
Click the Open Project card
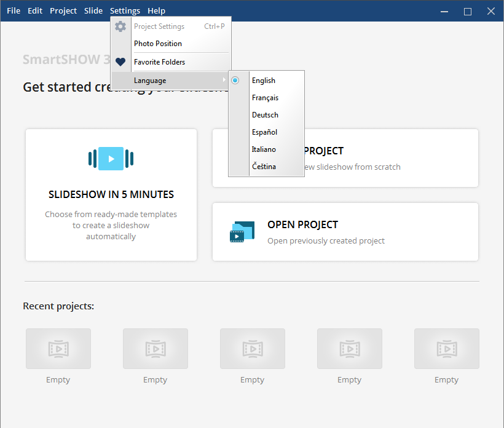pyautogui.click(x=345, y=232)
